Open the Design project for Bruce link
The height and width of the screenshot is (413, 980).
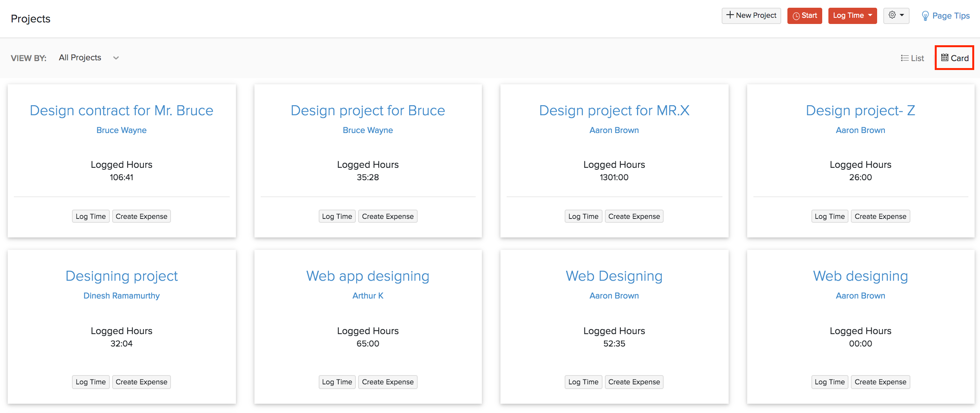[x=367, y=110]
